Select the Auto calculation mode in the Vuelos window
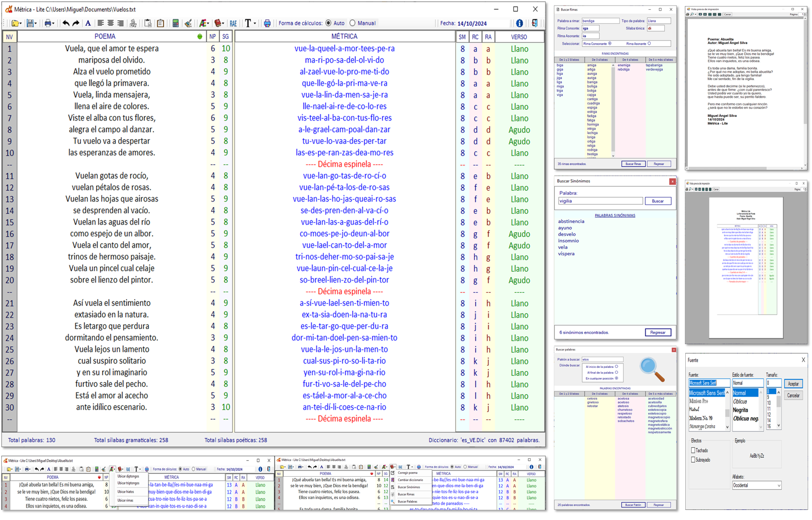This screenshot has height=520, width=812. [328, 23]
